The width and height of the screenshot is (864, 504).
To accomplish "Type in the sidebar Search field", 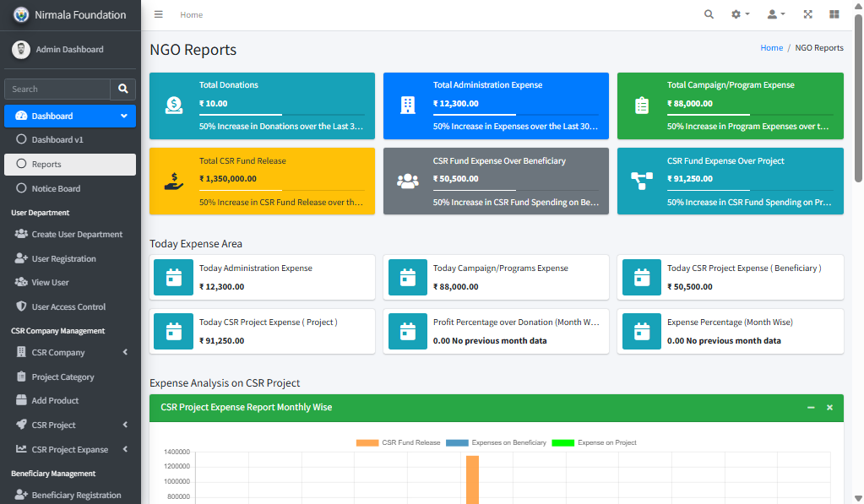I will tap(57, 89).
